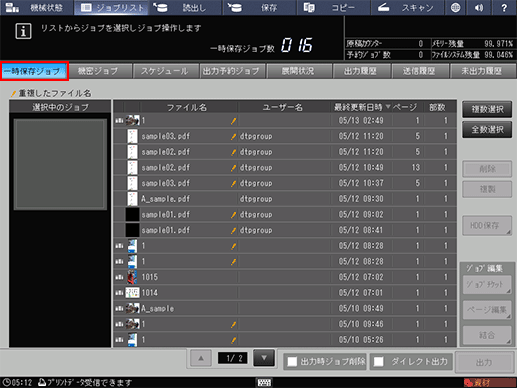
Task: Click duplicate-name pencil icon on 05/13 02:49 row
Action: 233,120
